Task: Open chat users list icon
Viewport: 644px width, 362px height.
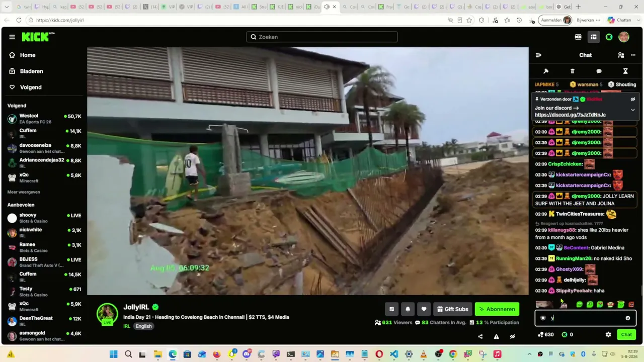Action: pyautogui.click(x=621, y=55)
